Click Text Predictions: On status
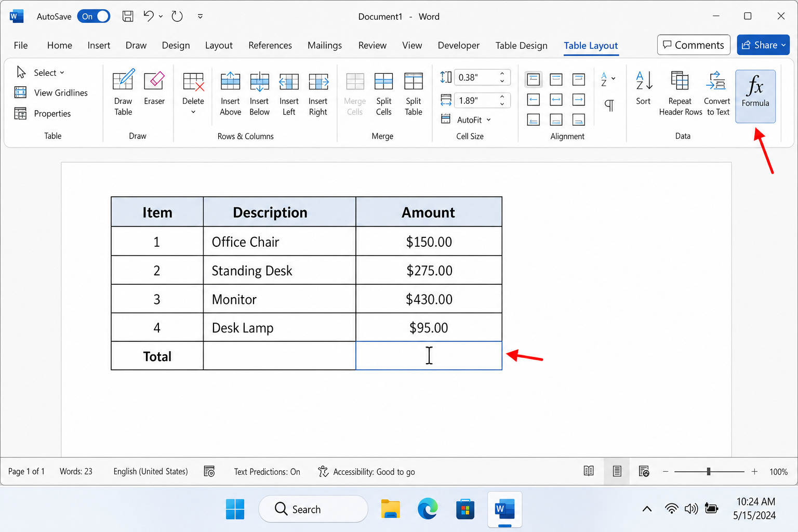The width and height of the screenshot is (798, 532). (x=267, y=471)
